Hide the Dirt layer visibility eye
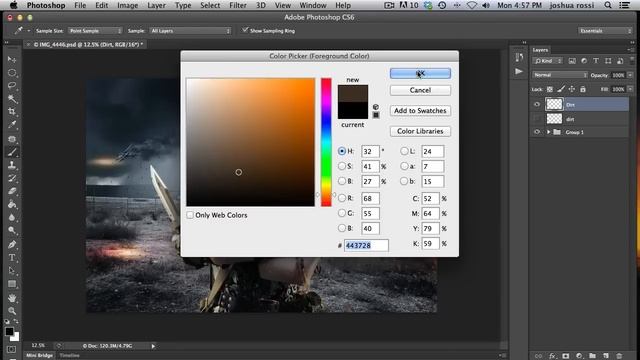 point(537,104)
